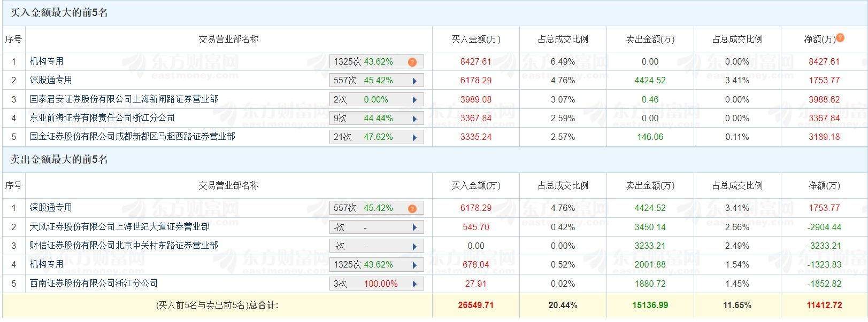Click blue arrow in 财信证券 row
The width and height of the screenshot is (868, 322).
click(414, 246)
